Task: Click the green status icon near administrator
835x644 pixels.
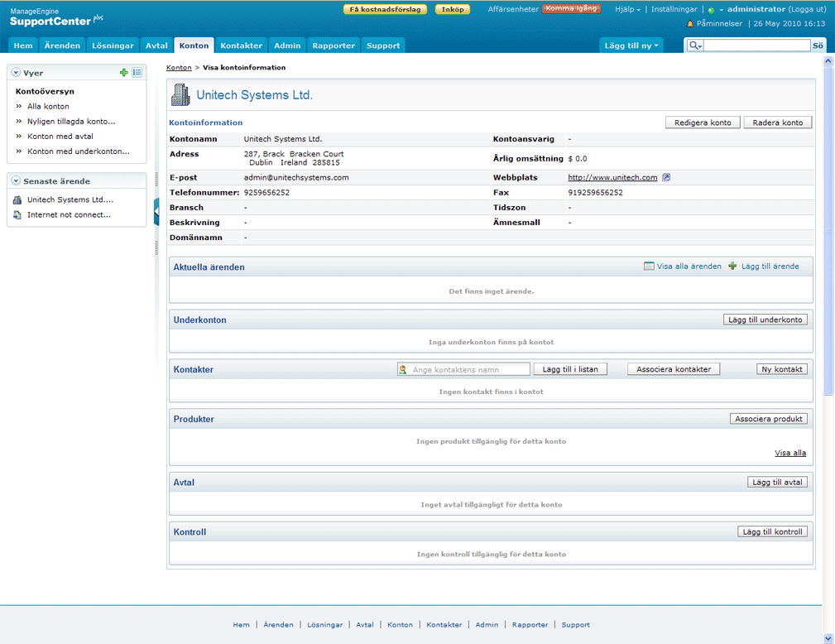Action: 711,10
